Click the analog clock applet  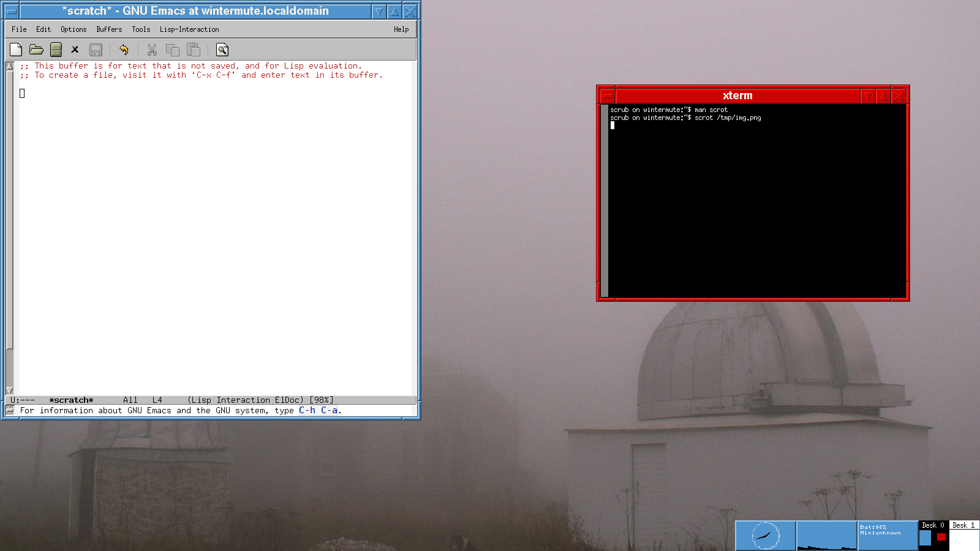(x=766, y=536)
